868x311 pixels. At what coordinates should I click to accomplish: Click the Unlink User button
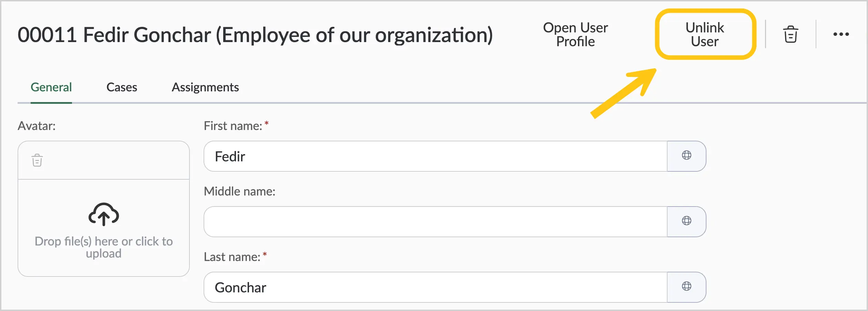[x=705, y=34]
